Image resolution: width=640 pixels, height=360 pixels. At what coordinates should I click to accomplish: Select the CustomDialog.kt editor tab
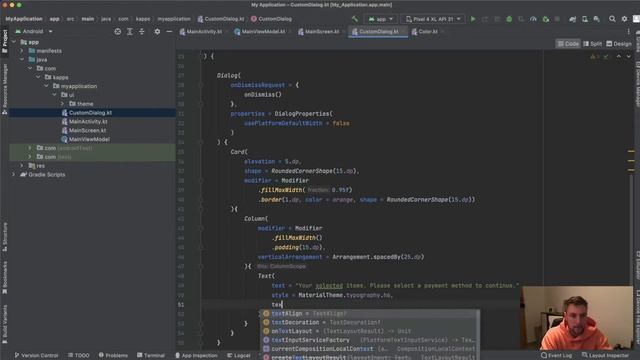tap(378, 31)
